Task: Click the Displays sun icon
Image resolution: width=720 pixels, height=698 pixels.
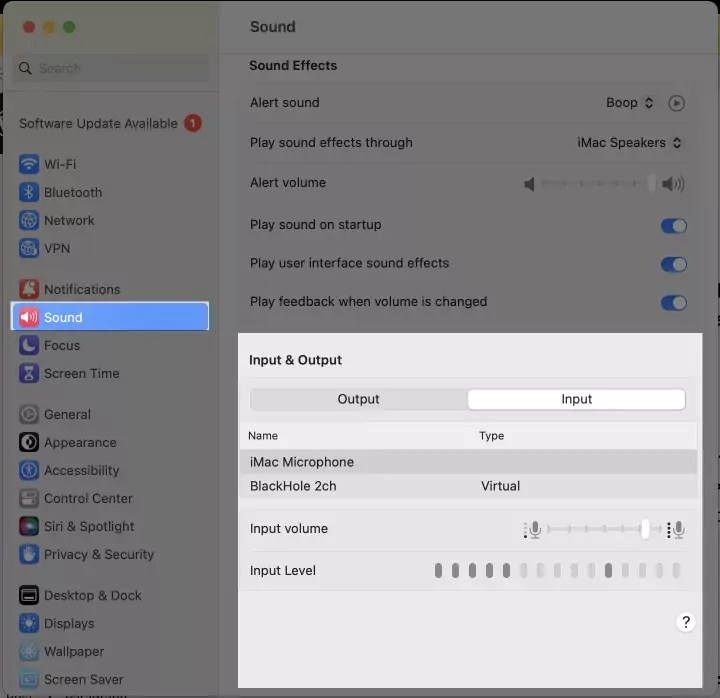Action: (x=28, y=623)
